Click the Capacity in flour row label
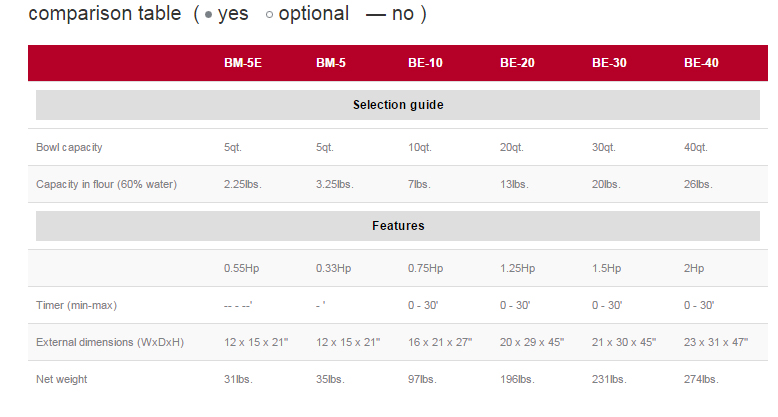 tap(97, 184)
